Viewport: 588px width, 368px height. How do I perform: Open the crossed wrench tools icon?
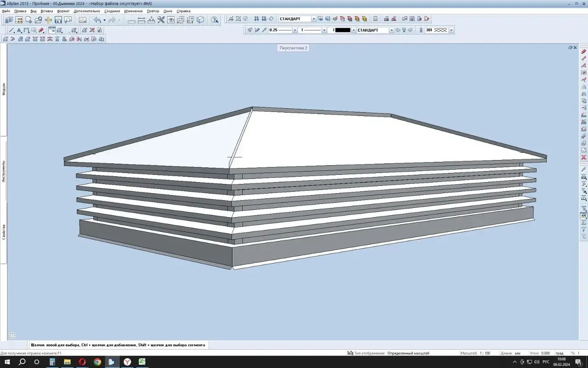(161, 20)
